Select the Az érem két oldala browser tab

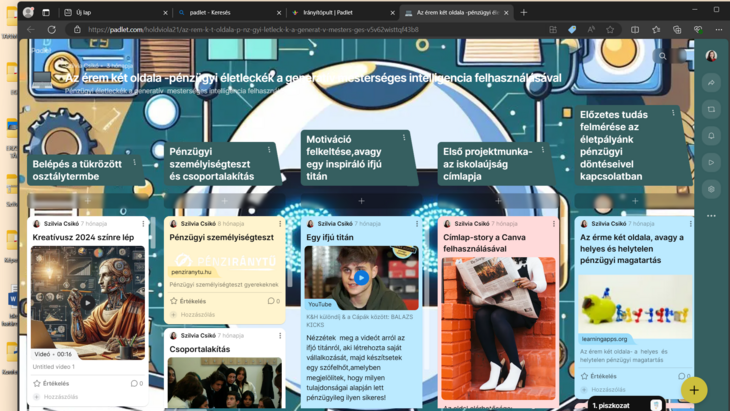[456, 13]
